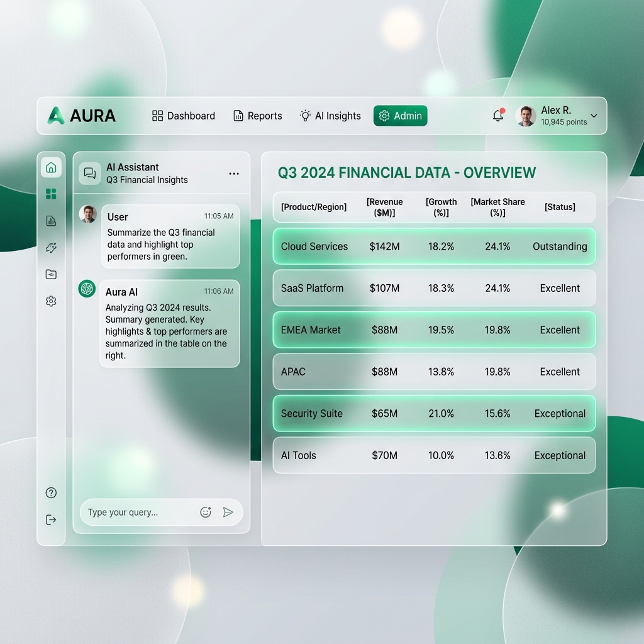This screenshot has width=644, height=644.
Task: Click the help question mark icon
Action: [x=51, y=493]
